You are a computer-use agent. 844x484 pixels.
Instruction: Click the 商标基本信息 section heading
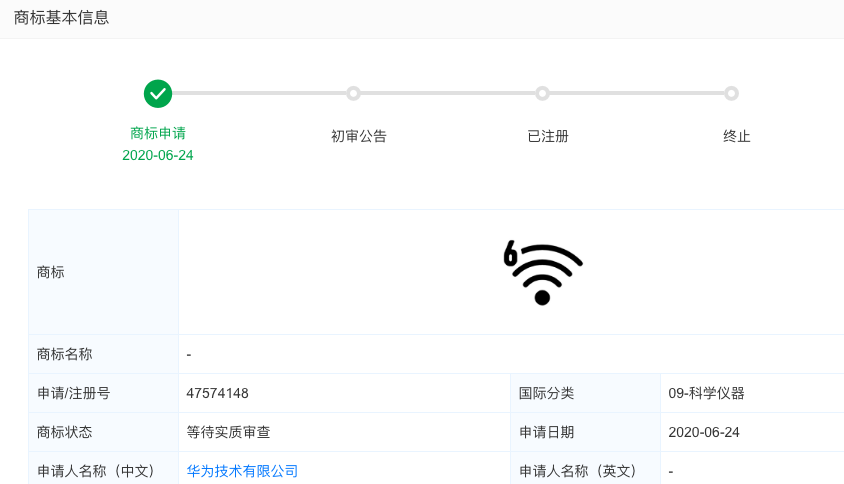pyautogui.click(x=62, y=18)
